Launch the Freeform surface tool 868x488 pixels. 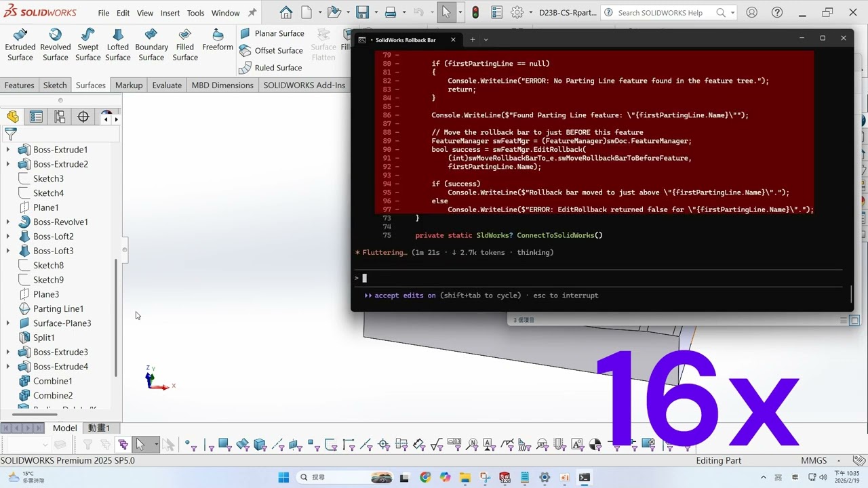pyautogui.click(x=218, y=41)
